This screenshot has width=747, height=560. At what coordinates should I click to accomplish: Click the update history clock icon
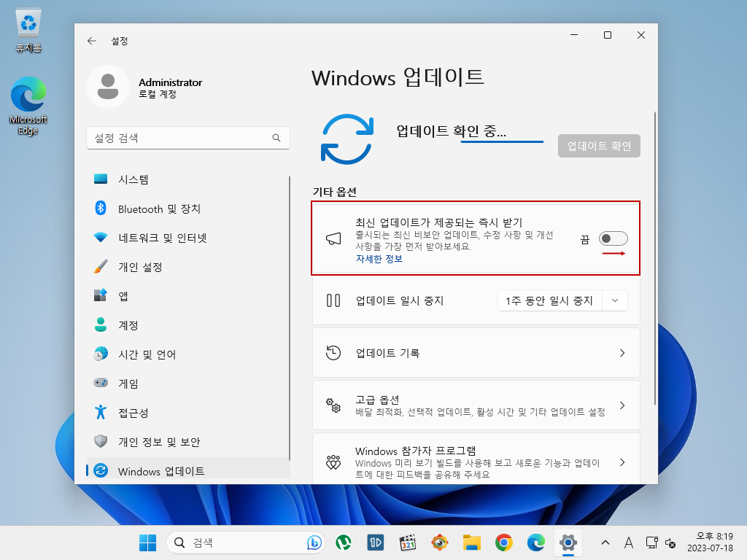tap(333, 353)
